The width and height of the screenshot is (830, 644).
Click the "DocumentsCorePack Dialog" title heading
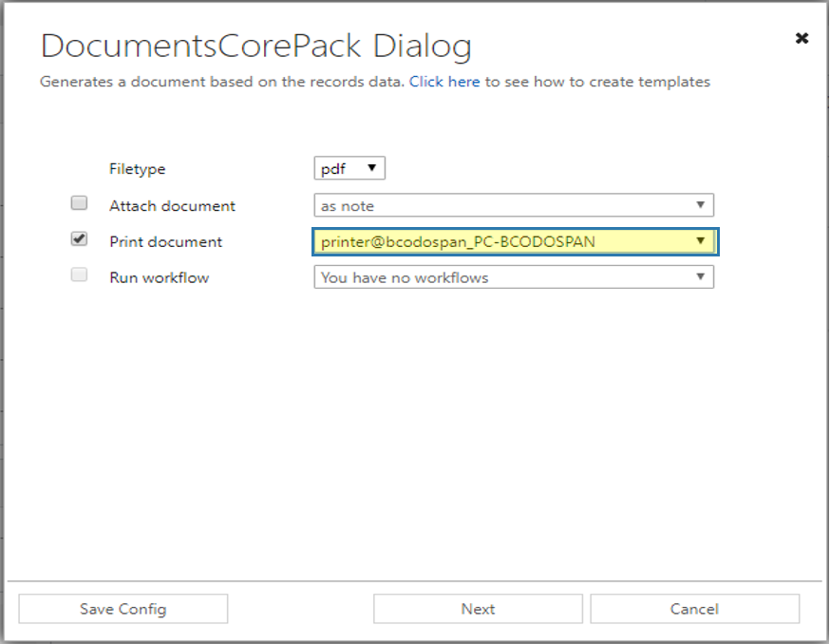click(256, 47)
